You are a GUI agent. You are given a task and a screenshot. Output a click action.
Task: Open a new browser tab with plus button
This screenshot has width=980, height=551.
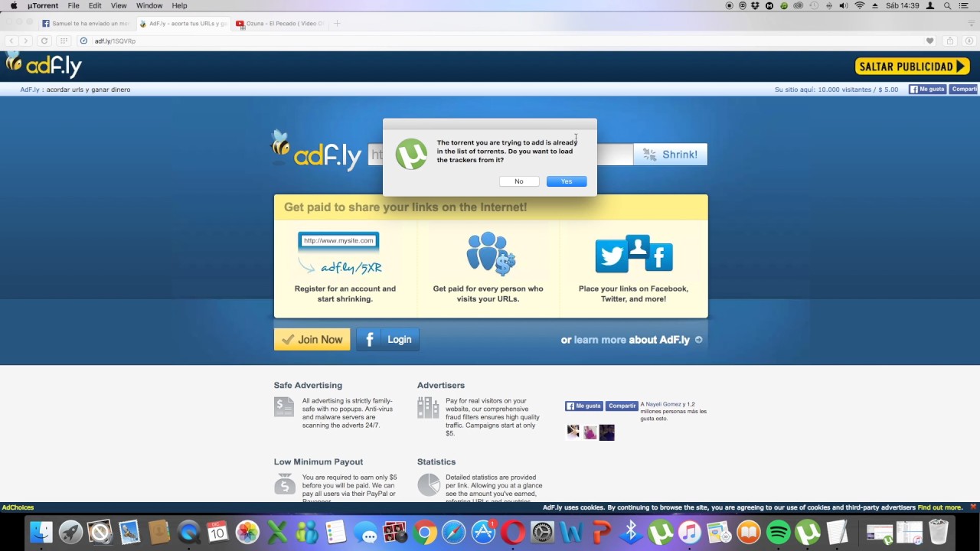(337, 24)
